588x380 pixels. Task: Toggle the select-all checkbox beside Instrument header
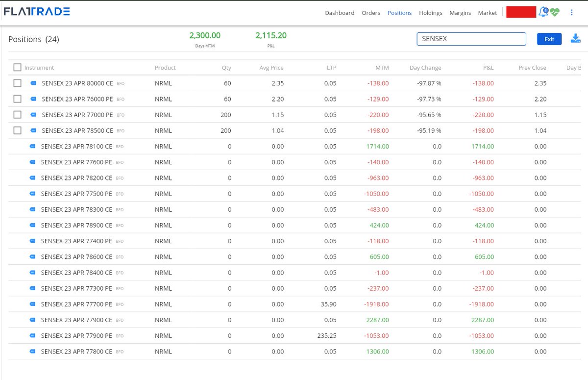[x=18, y=68]
